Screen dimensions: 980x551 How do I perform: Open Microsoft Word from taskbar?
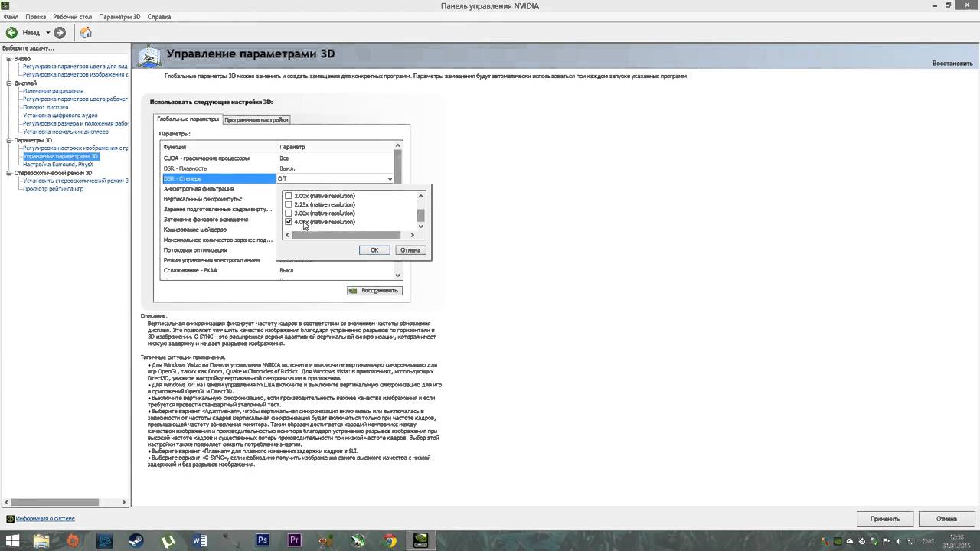tap(200, 541)
